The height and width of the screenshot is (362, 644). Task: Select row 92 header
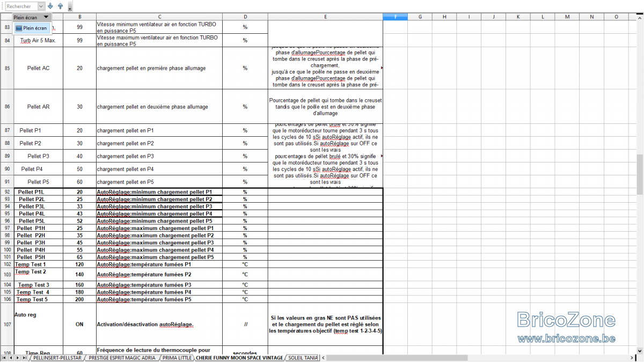click(7, 191)
